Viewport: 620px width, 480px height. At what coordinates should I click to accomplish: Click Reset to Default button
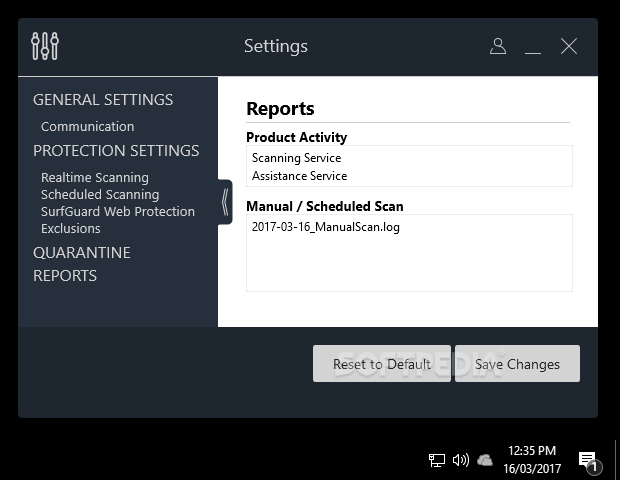pos(382,364)
